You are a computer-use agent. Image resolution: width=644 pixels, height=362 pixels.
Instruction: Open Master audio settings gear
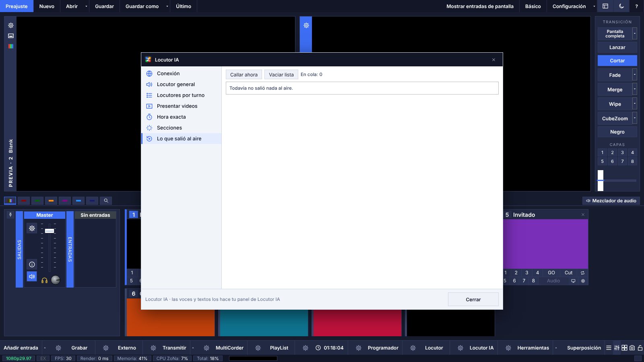point(32,228)
